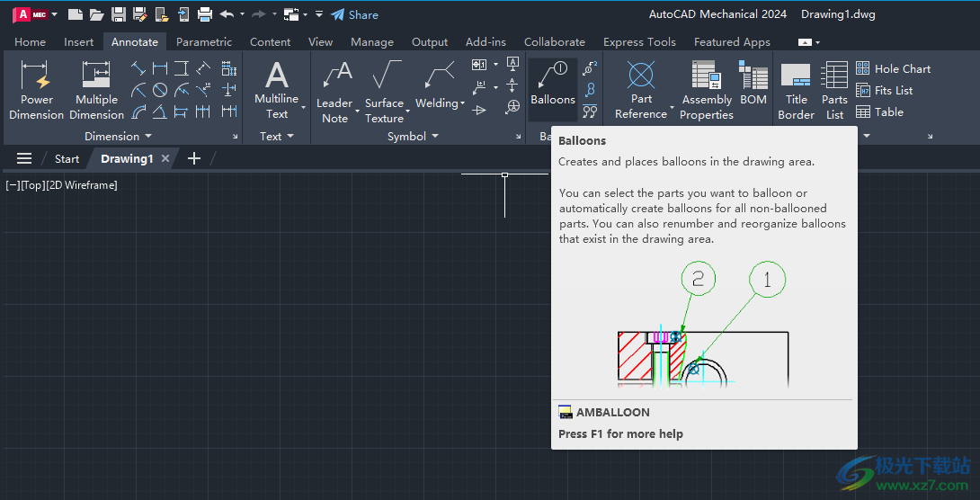Image resolution: width=980 pixels, height=500 pixels.
Task: Insert a Table
Action: point(879,112)
